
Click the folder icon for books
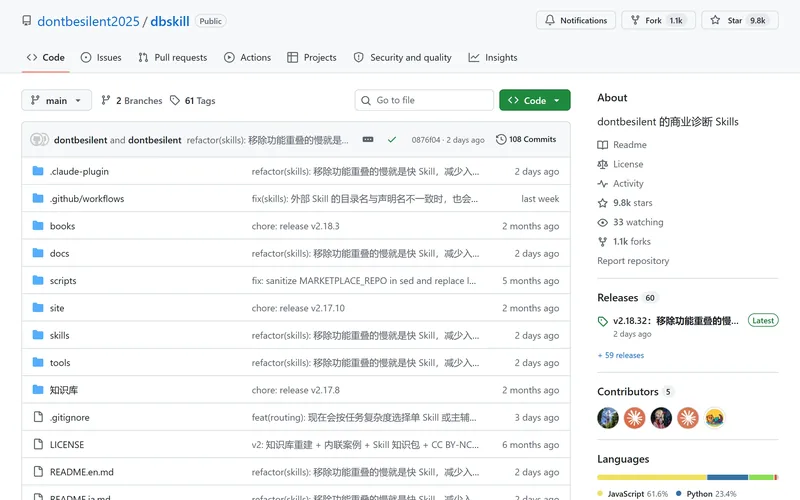click(x=38, y=226)
